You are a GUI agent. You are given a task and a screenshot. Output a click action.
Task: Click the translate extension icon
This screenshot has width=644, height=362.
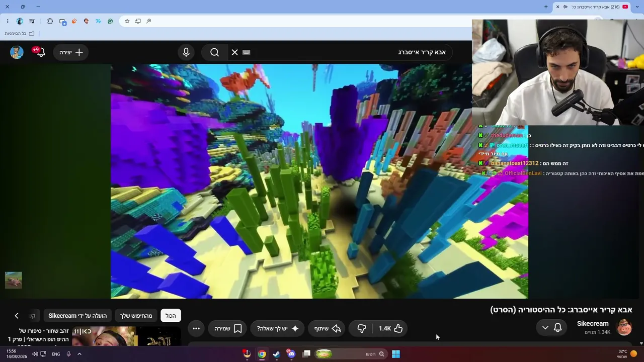coord(98,21)
